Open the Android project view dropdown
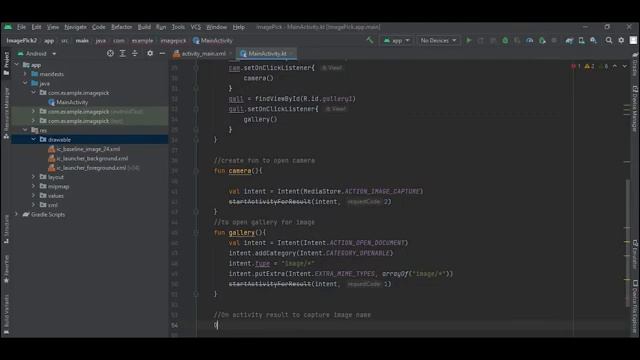The height and width of the screenshot is (360, 640). pyautogui.click(x=37, y=53)
